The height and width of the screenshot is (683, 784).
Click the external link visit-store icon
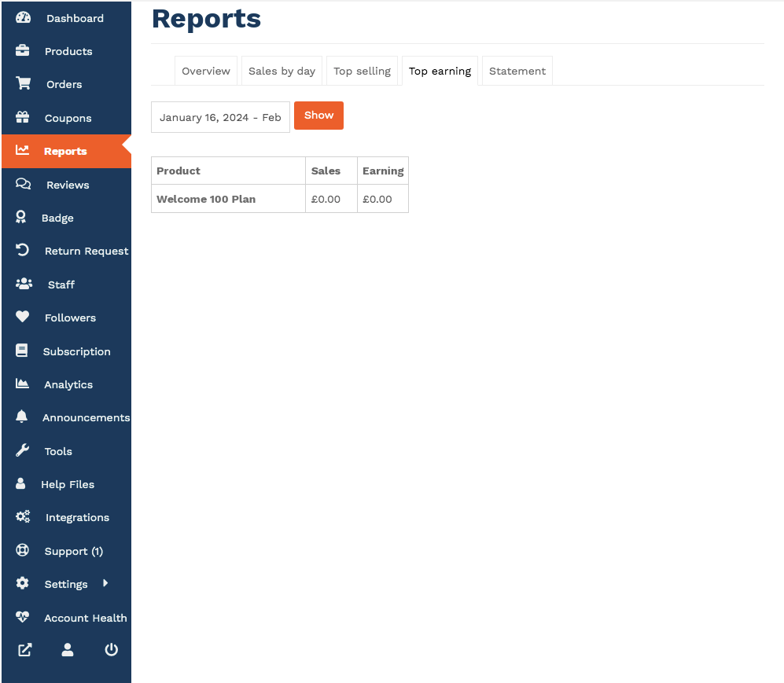click(x=25, y=650)
